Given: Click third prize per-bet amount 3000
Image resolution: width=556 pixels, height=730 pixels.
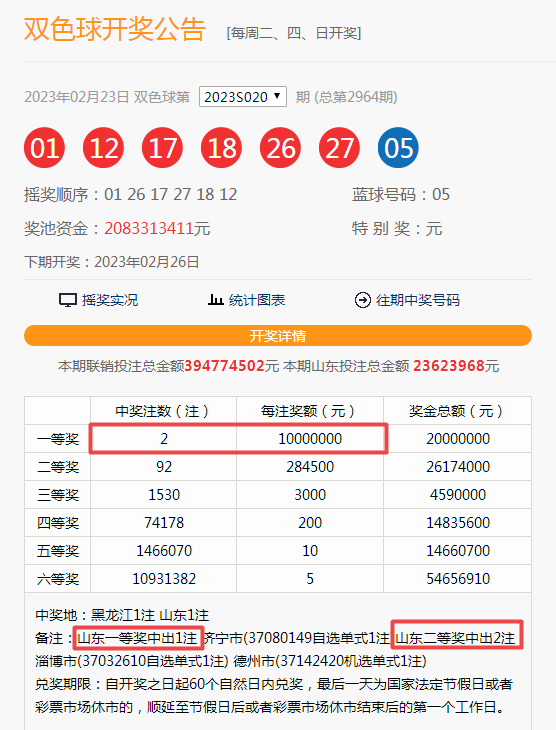Looking at the screenshot, I should [x=310, y=494].
